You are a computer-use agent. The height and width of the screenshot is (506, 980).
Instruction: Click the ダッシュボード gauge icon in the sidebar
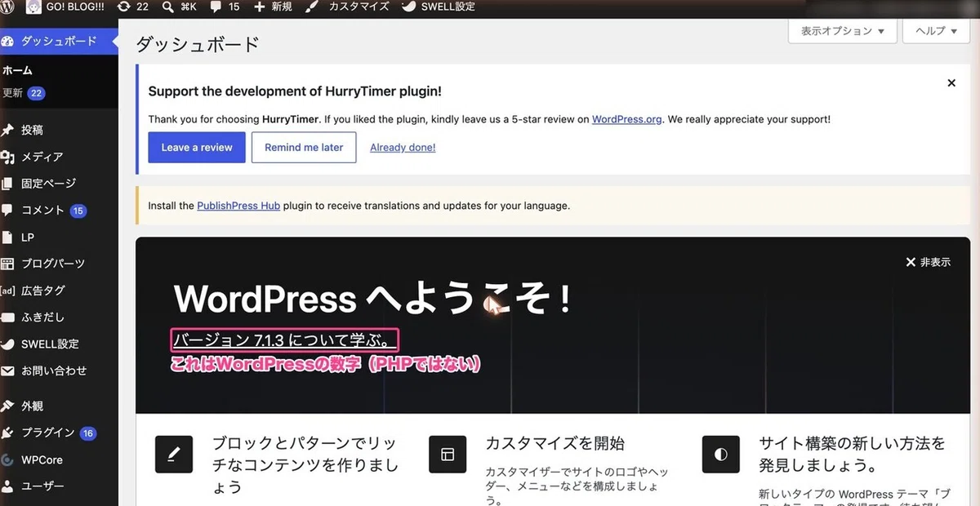click(8, 41)
